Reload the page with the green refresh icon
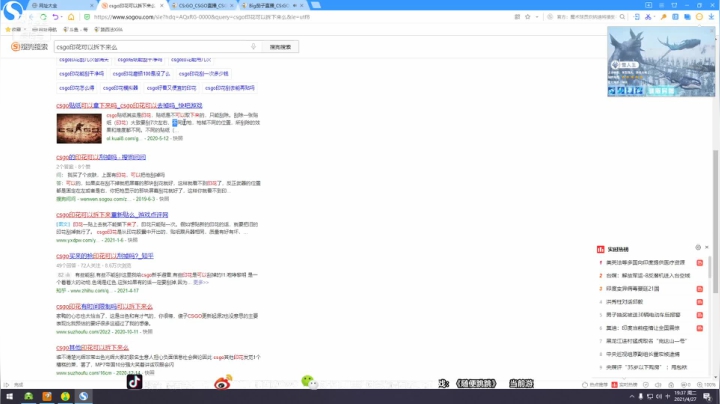This screenshot has height=404, width=720. pyautogui.click(x=43, y=17)
